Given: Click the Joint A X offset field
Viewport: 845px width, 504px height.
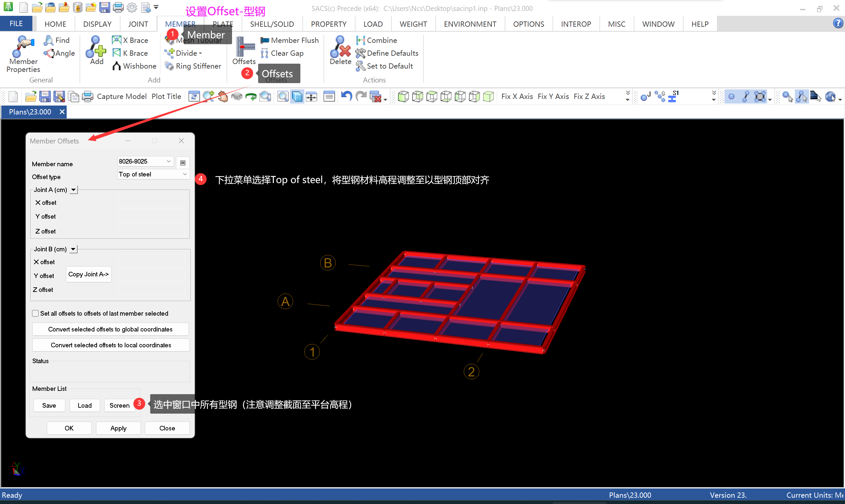Looking at the screenshot, I should (151, 203).
